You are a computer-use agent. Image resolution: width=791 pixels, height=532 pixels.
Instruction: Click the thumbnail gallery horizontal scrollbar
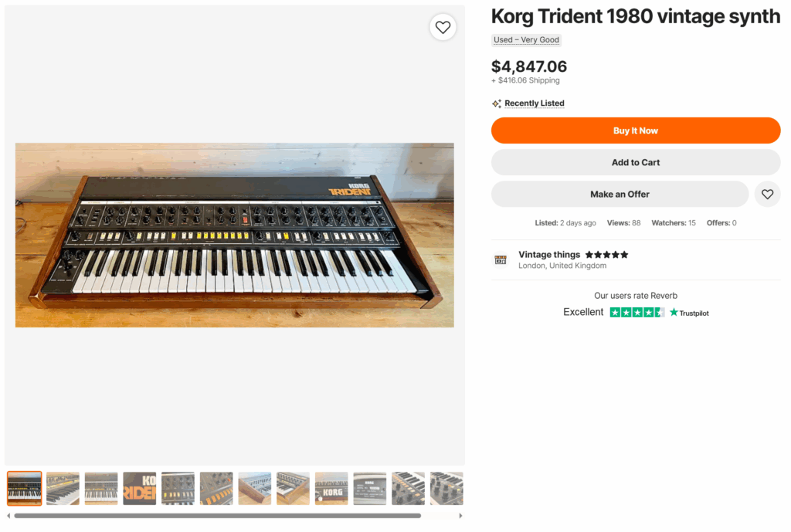point(217,516)
